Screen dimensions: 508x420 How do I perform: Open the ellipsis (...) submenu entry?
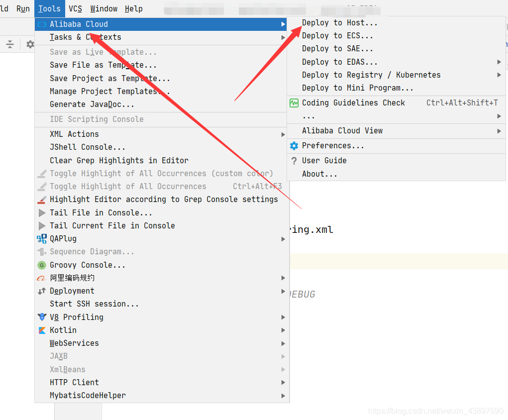click(x=396, y=116)
